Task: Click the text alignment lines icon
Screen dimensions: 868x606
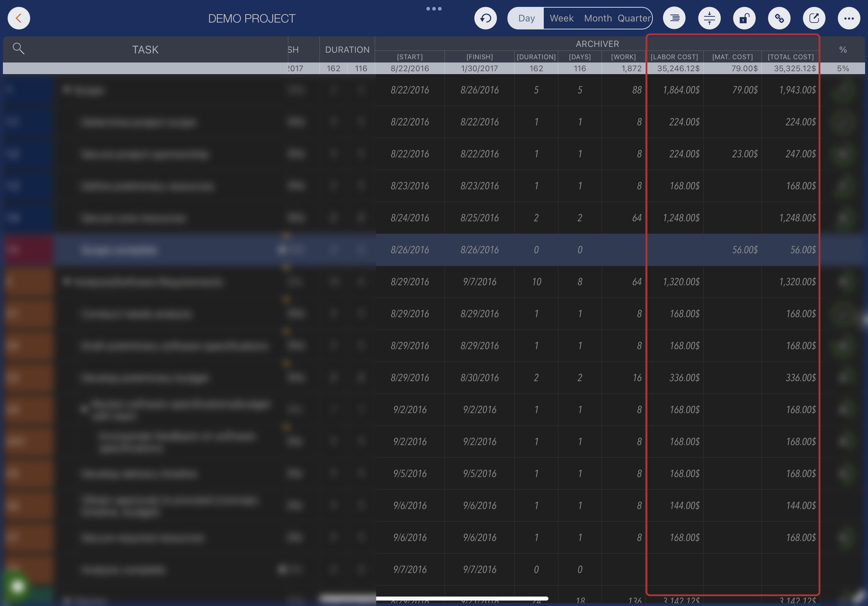Action: pos(674,18)
